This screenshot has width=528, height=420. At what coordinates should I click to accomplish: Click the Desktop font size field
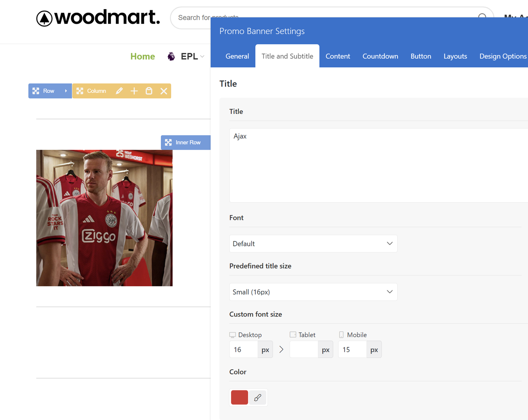coord(243,349)
